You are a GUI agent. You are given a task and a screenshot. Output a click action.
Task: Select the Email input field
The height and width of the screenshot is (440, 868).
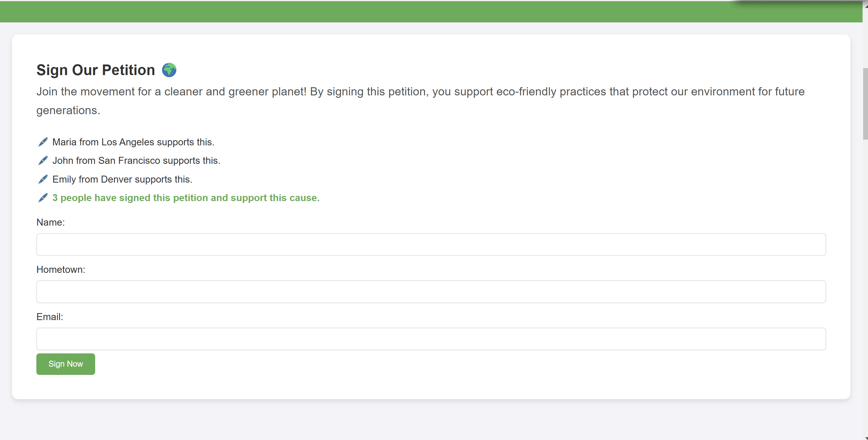pyautogui.click(x=431, y=339)
